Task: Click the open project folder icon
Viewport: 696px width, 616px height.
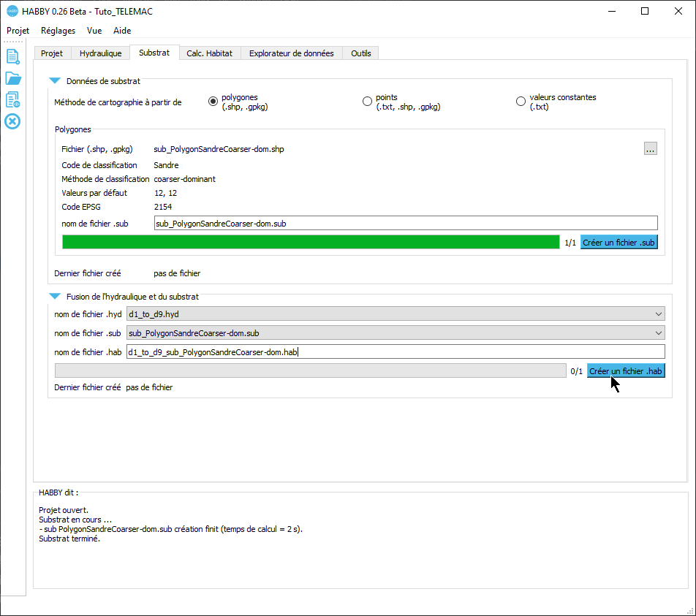Action: [12, 78]
